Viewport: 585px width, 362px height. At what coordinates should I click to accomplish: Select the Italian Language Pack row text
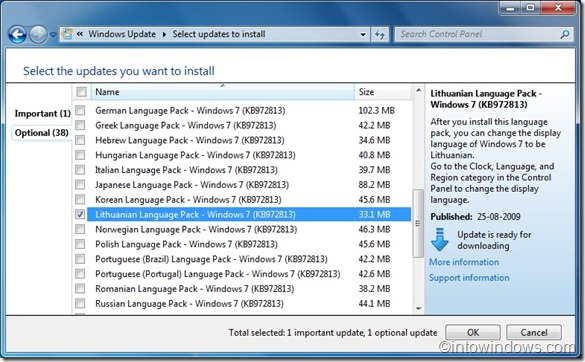(186, 170)
